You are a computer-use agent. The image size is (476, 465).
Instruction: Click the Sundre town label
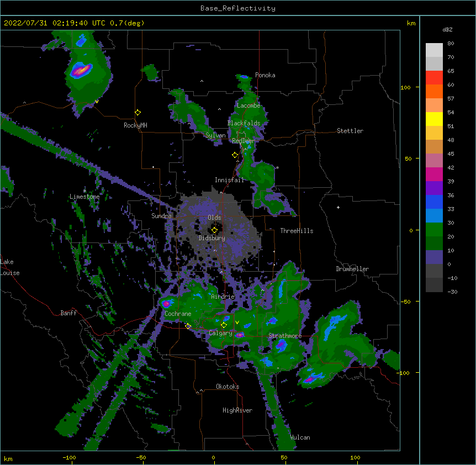pos(161,216)
